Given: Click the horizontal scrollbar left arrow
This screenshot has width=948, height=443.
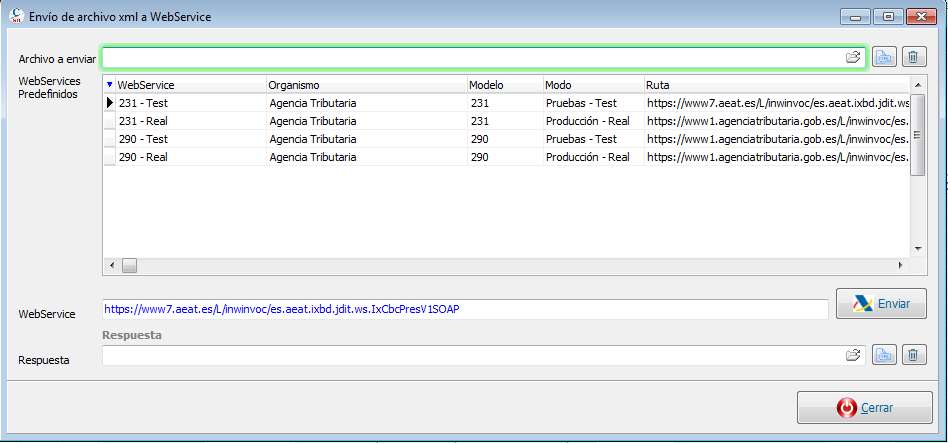Looking at the screenshot, I should point(111,265).
